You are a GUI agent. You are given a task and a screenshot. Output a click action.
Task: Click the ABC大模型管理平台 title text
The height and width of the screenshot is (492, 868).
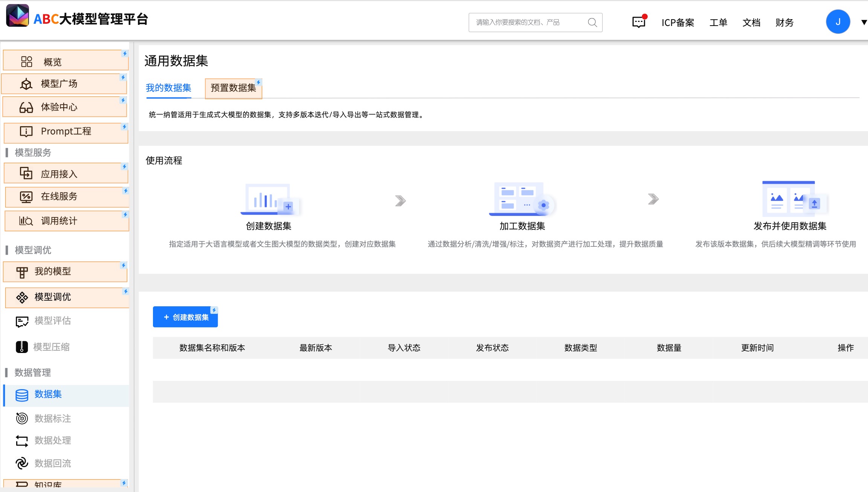(91, 19)
